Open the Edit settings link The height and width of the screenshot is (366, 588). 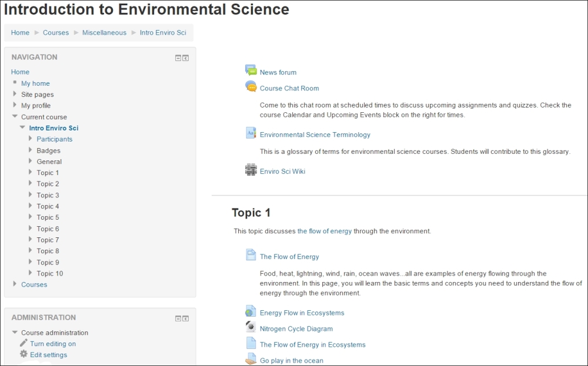[x=48, y=355]
